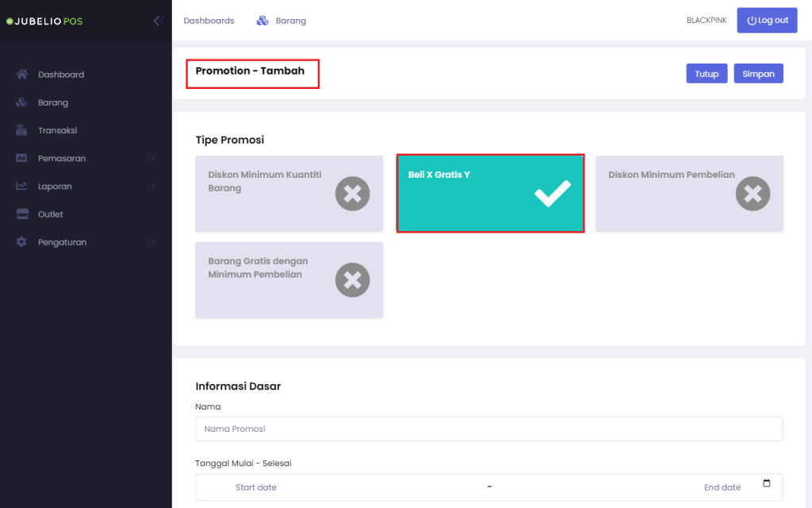Select Barang Gratis dengan Minimum Pembelian card
The height and width of the screenshot is (508, 812).
point(289,280)
